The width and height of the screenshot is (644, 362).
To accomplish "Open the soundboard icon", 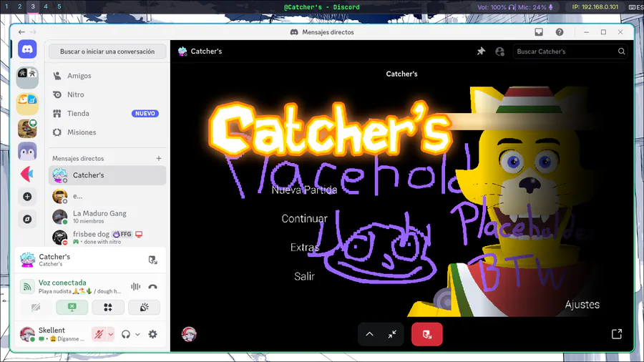I will (144, 308).
